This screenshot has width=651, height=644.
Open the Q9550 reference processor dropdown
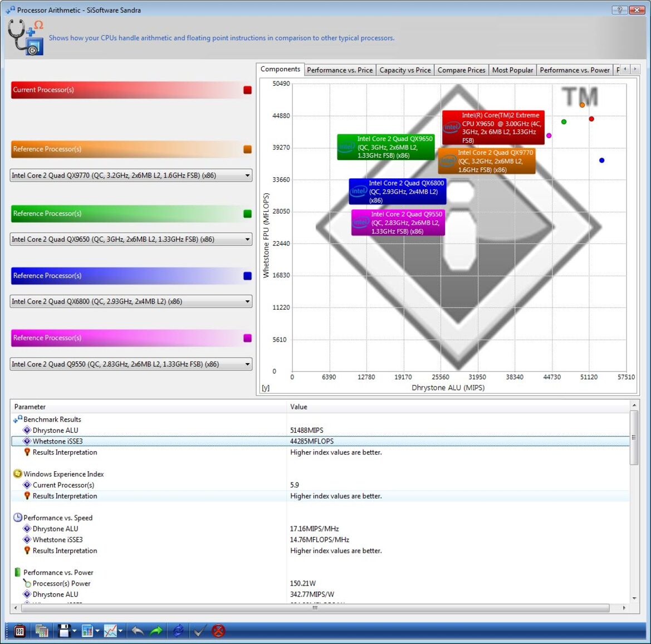131,364
